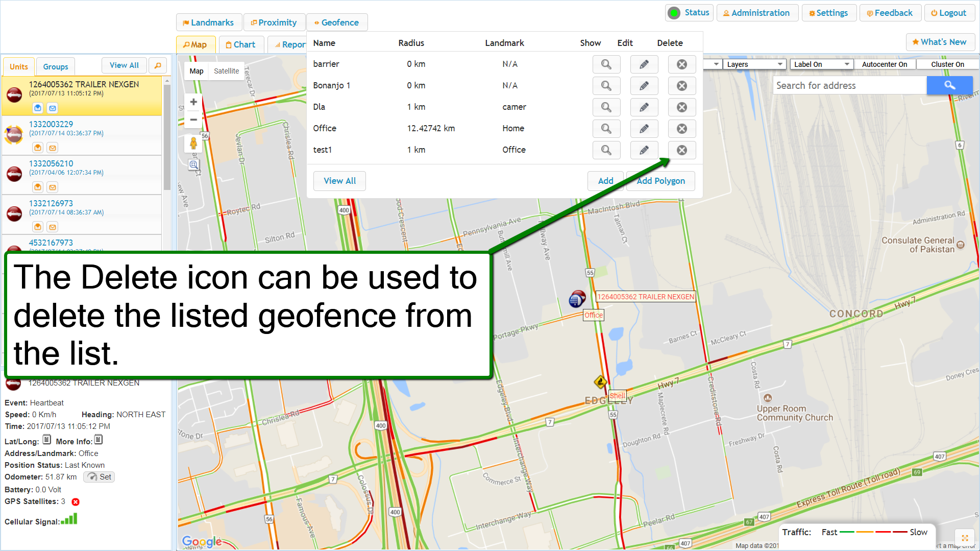
Task: Toggle Cluster On setting
Action: (x=947, y=64)
